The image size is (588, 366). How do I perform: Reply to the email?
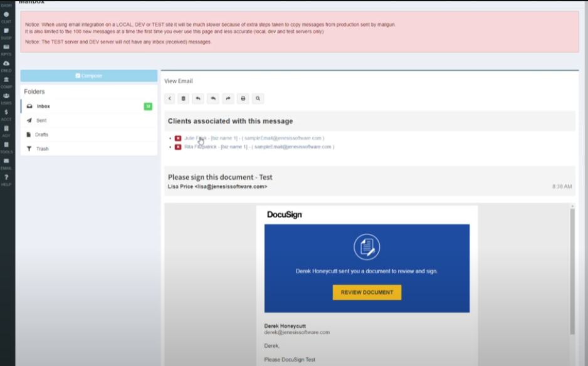click(198, 98)
